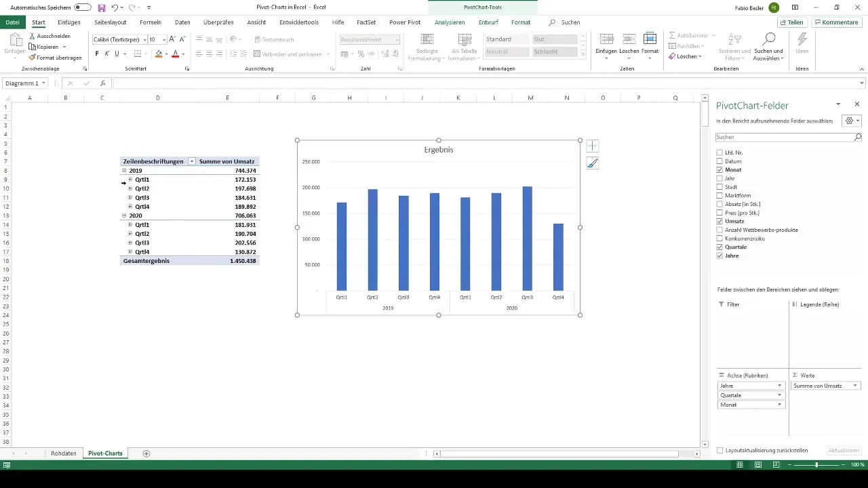Toggle underline U formatting
The height and width of the screenshot is (488, 868).
point(117,54)
